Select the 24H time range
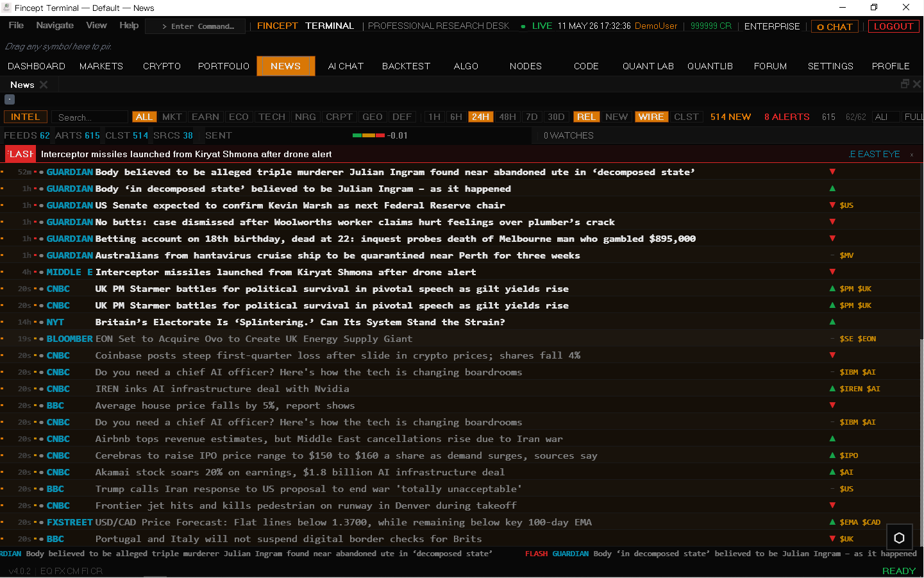Screen dimensions: 924x578 pos(480,117)
